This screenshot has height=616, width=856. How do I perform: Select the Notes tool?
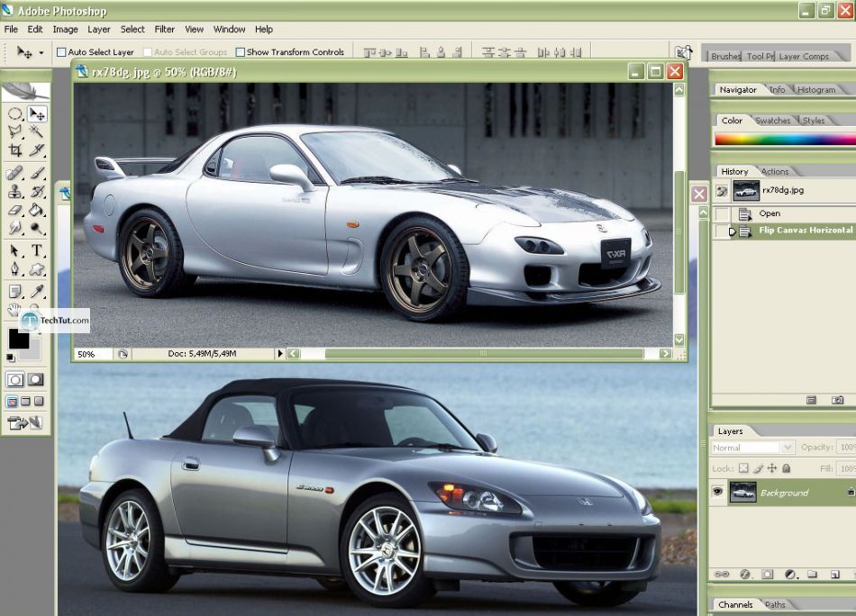pos(14,291)
